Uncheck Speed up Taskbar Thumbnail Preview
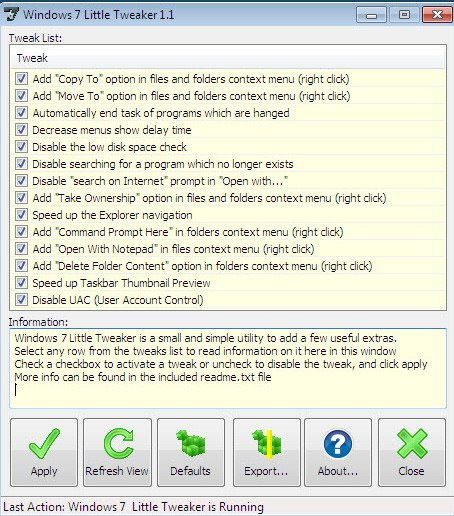454x516 pixels. pyautogui.click(x=21, y=283)
